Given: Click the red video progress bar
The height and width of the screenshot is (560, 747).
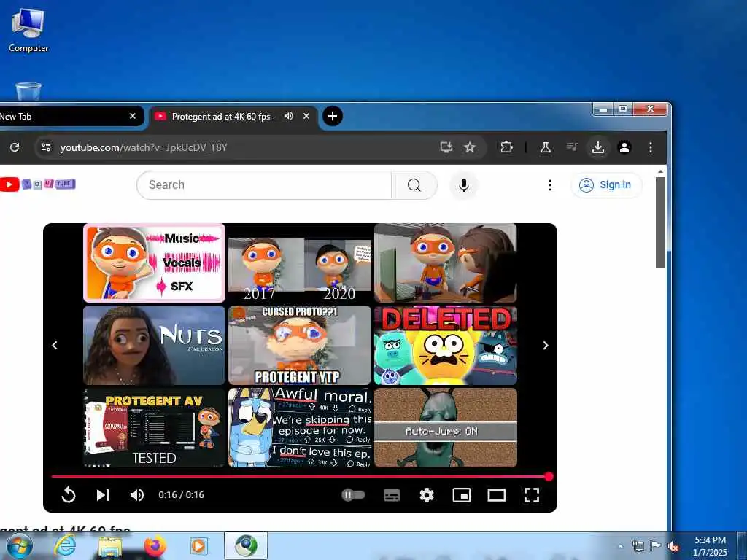Looking at the screenshot, I should 300,476.
